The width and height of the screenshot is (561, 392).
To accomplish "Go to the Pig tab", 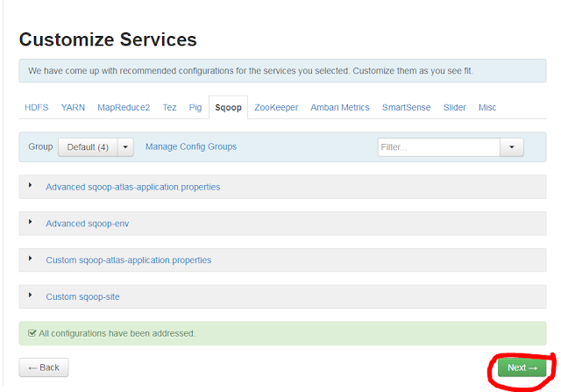I will click(195, 107).
